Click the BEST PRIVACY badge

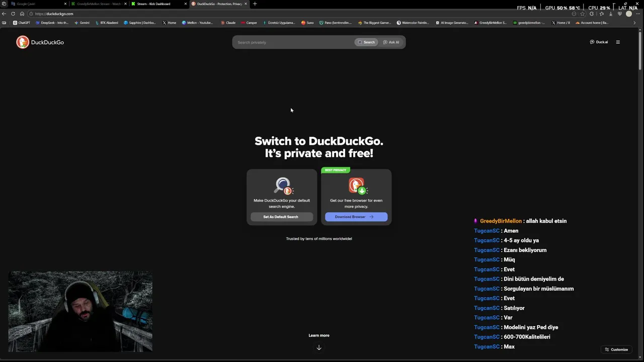336,170
